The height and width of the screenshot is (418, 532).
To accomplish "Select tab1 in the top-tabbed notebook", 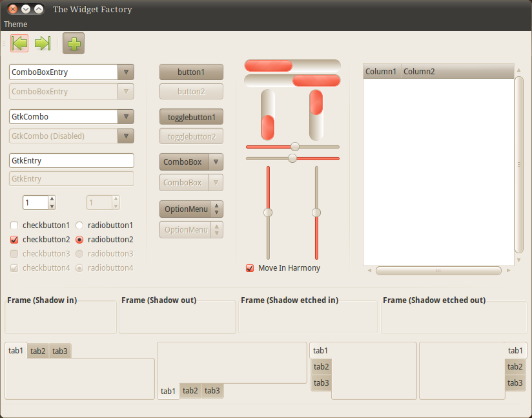I will (x=16, y=350).
